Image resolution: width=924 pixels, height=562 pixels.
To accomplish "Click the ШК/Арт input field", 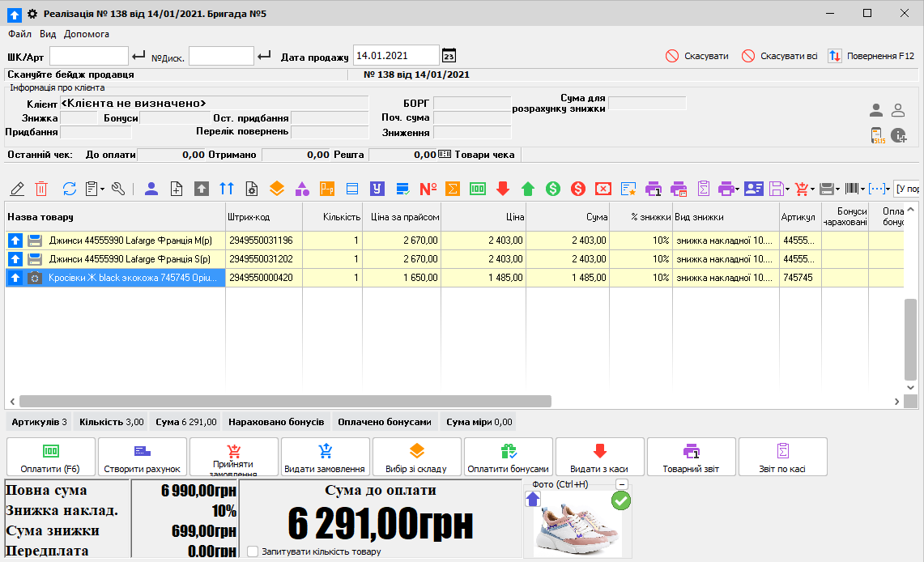I will [x=89, y=56].
